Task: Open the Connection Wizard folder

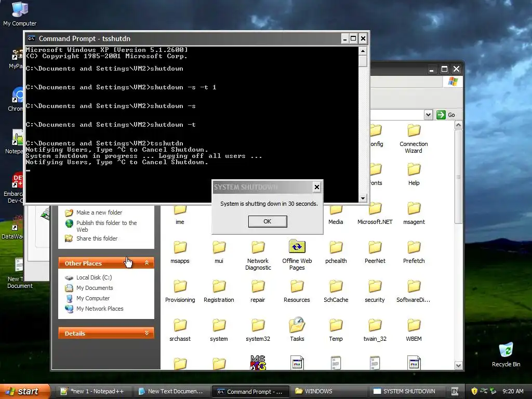Action: [414, 138]
